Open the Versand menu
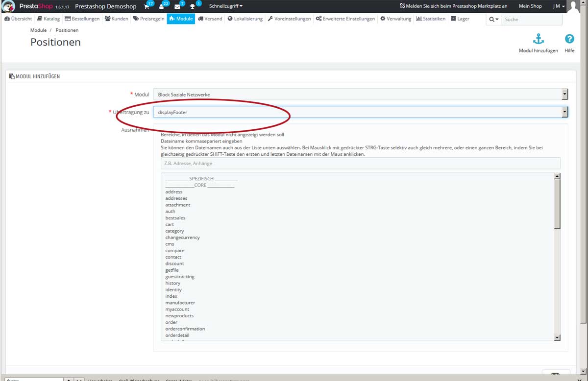This screenshot has width=588, height=381. 210,19
